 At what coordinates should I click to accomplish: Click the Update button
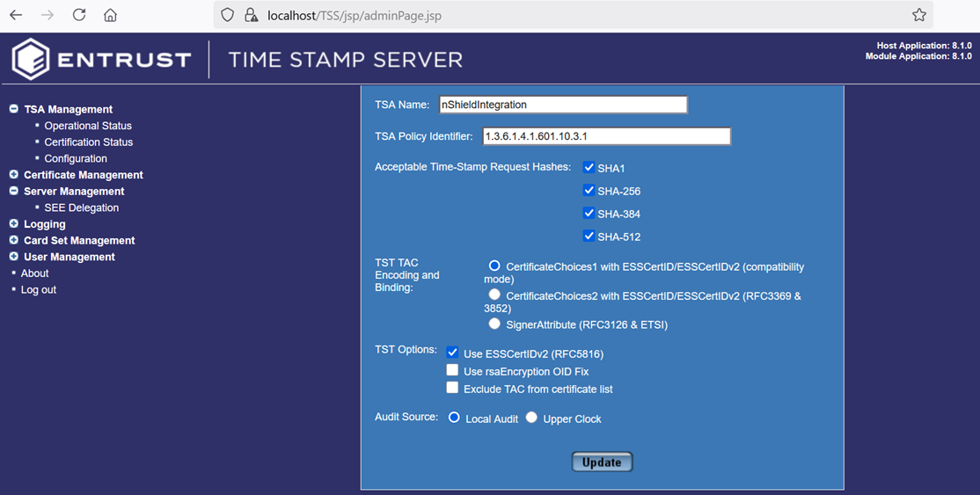(602, 462)
